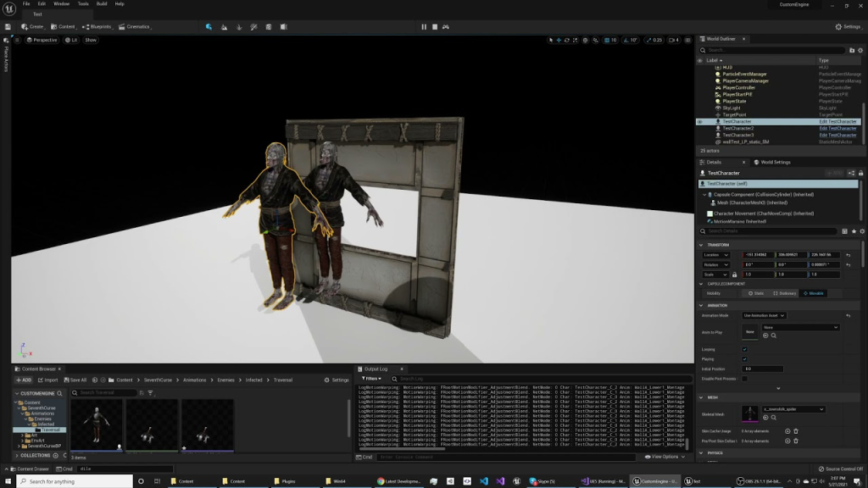Pause the running simulation
This screenshot has width=868, height=488.
[x=424, y=26]
